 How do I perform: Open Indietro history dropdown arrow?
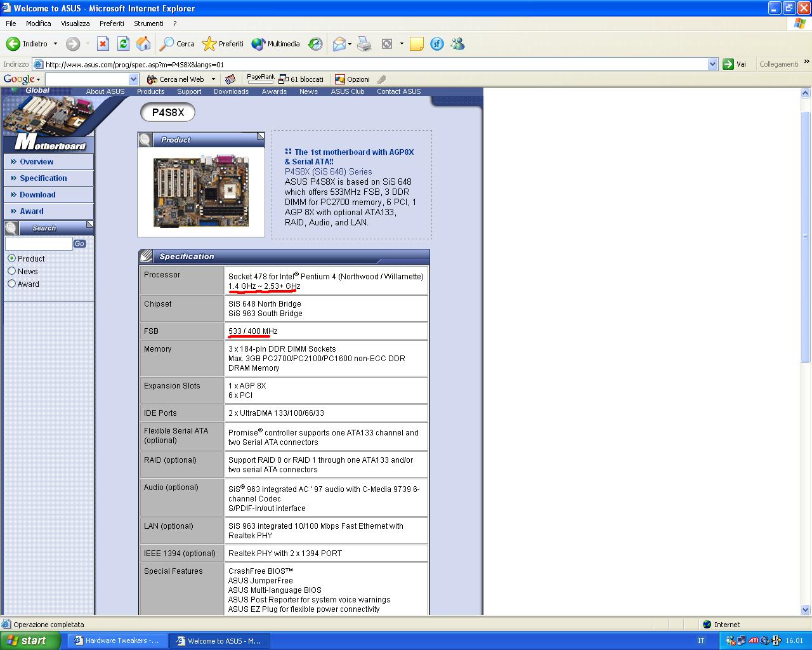[x=55, y=44]
